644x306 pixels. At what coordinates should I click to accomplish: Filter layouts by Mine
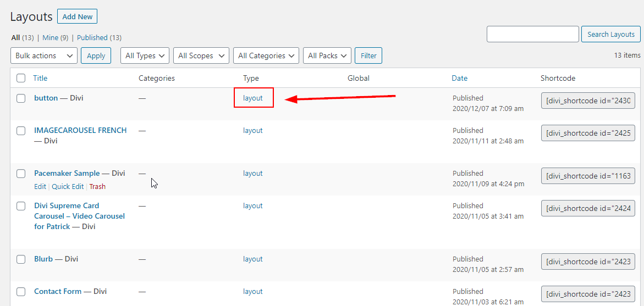[50, 37]
